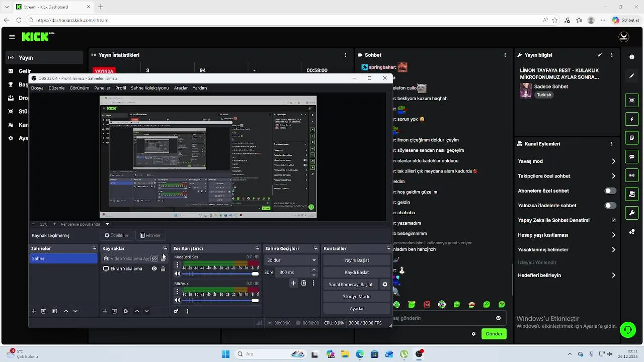Delete the scene transition
The image size is (644, 362).
coord(303,284)
